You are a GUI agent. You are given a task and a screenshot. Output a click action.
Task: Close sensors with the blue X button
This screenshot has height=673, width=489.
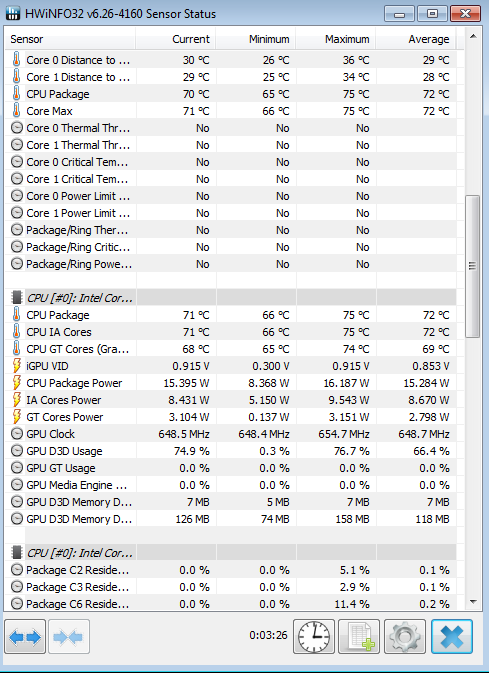[452, 637]
